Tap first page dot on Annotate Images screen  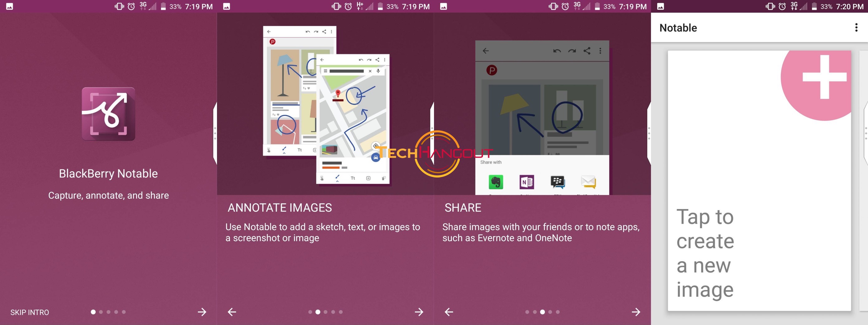click(310, 312)
